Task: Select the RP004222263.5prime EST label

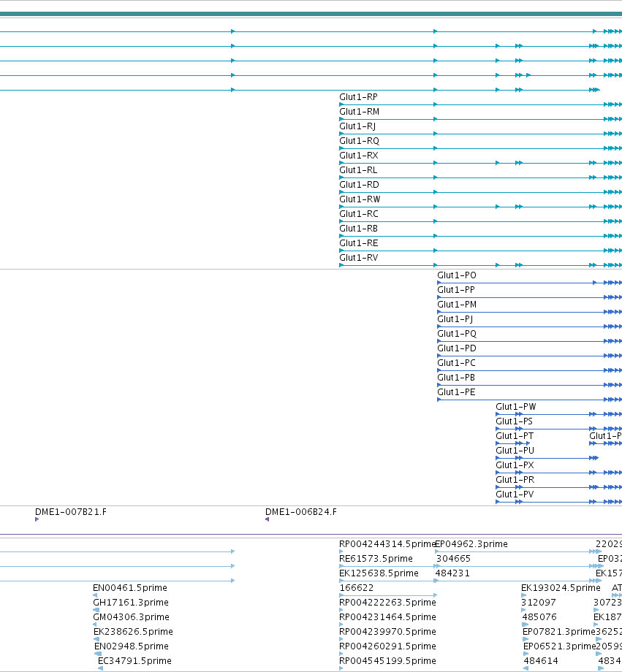Action: (x=387, y=602)
